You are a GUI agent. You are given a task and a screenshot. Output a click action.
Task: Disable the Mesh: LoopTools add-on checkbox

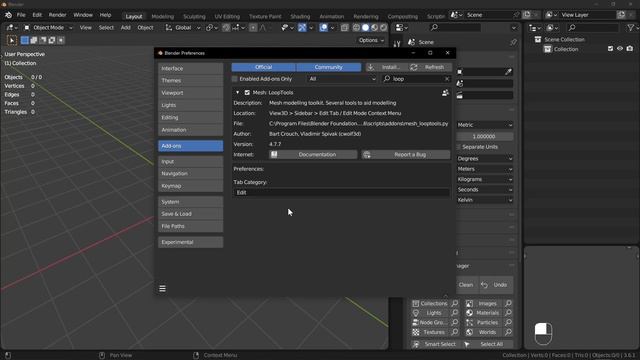[x=247, y=93]
